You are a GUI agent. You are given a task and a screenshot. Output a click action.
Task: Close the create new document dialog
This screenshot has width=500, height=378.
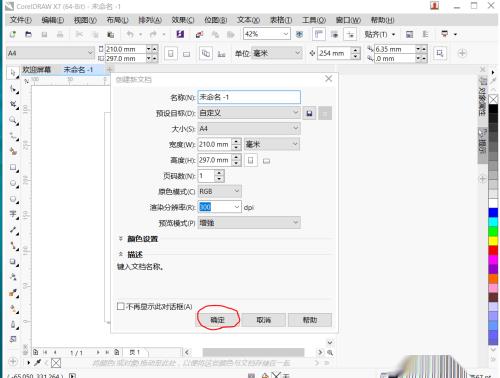(x=328, y=78)
